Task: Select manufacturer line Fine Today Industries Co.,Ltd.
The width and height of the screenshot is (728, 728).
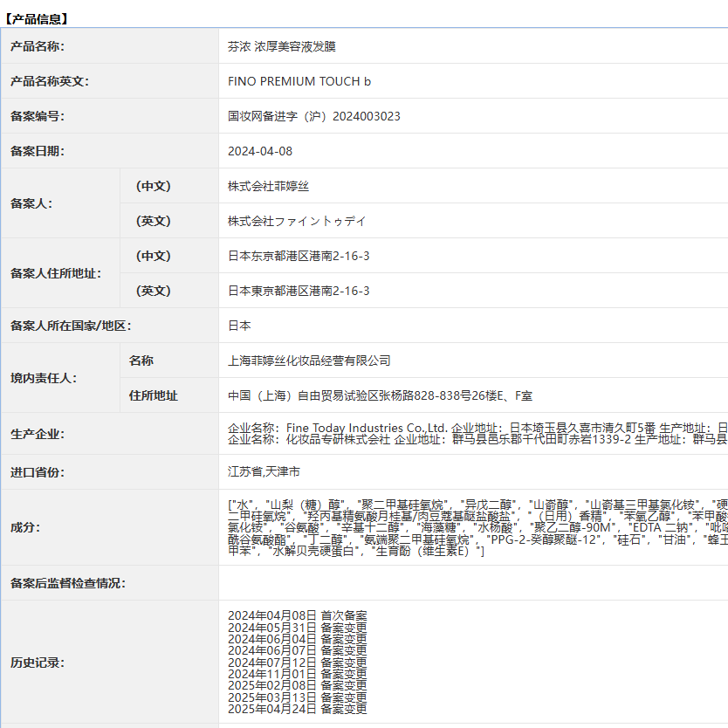Action: pos(477,428)
